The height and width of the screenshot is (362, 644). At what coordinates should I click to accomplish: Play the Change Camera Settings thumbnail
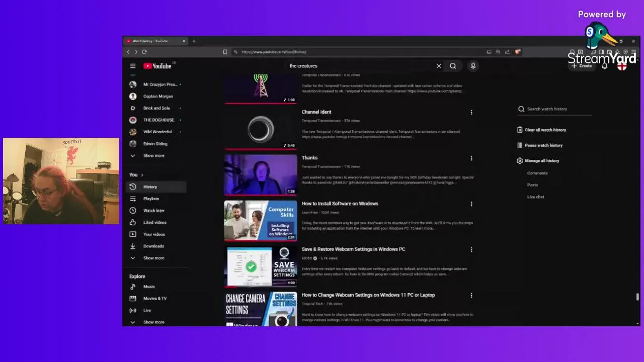pos(261,309)
